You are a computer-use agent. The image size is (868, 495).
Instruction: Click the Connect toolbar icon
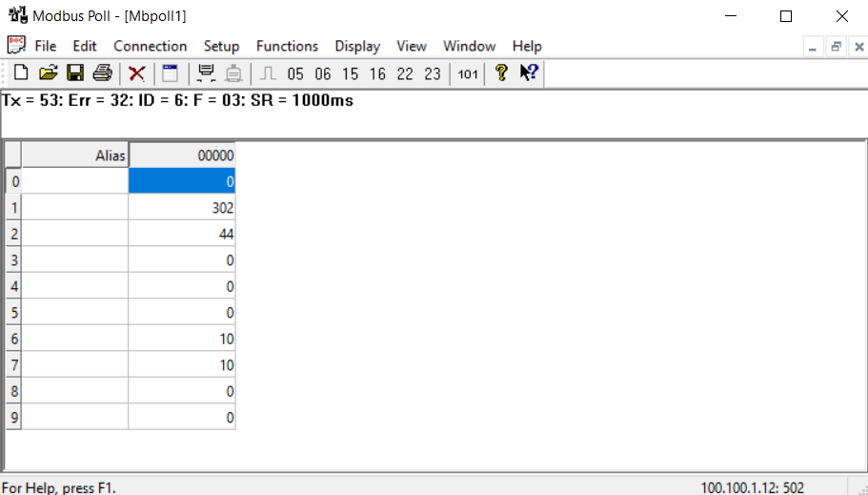(207, 73)
